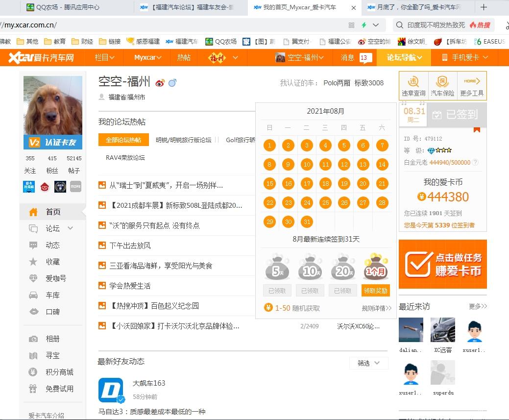Open the 大飙车163 friend profile link
509x420 pixels.
tap(149, 383)
